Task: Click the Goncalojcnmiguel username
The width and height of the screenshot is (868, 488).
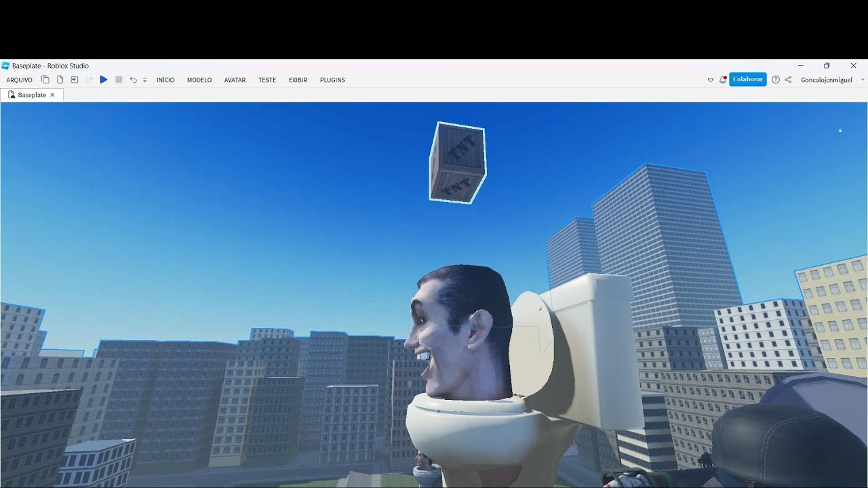Action: (x=826, y=80)
